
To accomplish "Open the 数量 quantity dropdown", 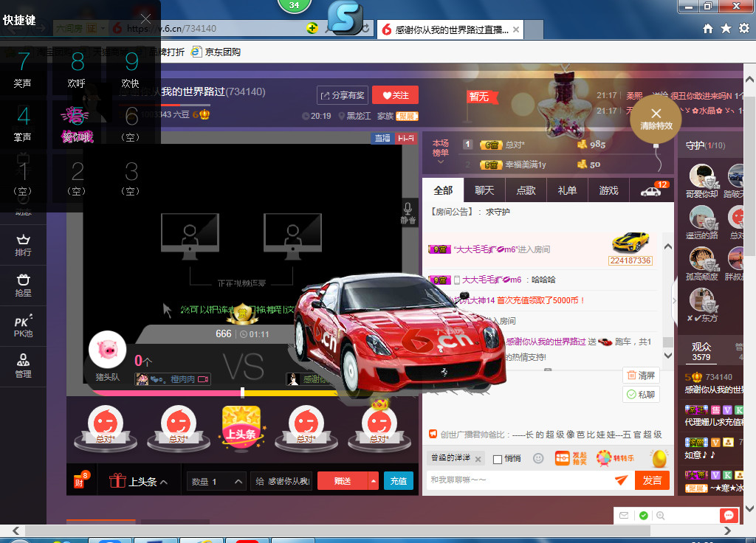I will 216,481.
